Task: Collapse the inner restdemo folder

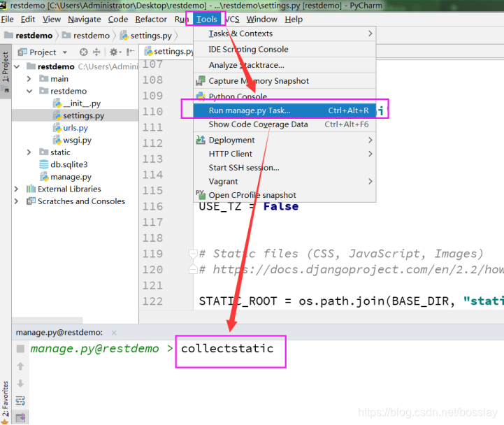Action: tap(29, 91)
